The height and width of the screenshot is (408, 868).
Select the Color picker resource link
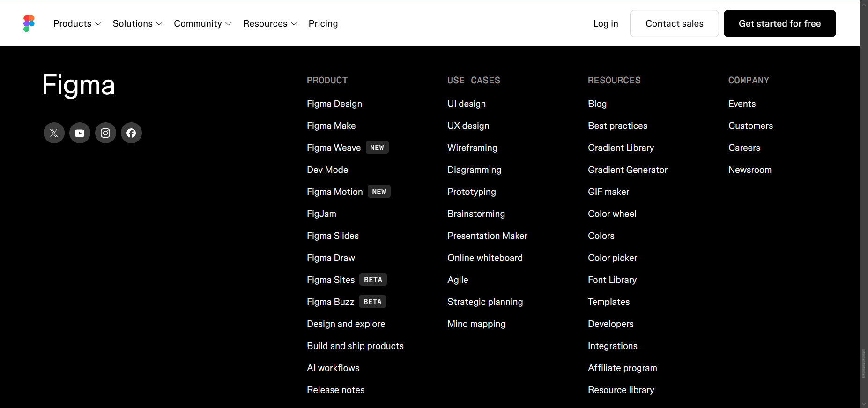613,258
